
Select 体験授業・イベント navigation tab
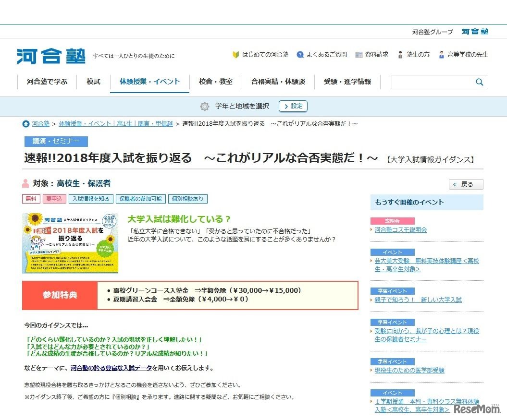[x=150, y=82]
